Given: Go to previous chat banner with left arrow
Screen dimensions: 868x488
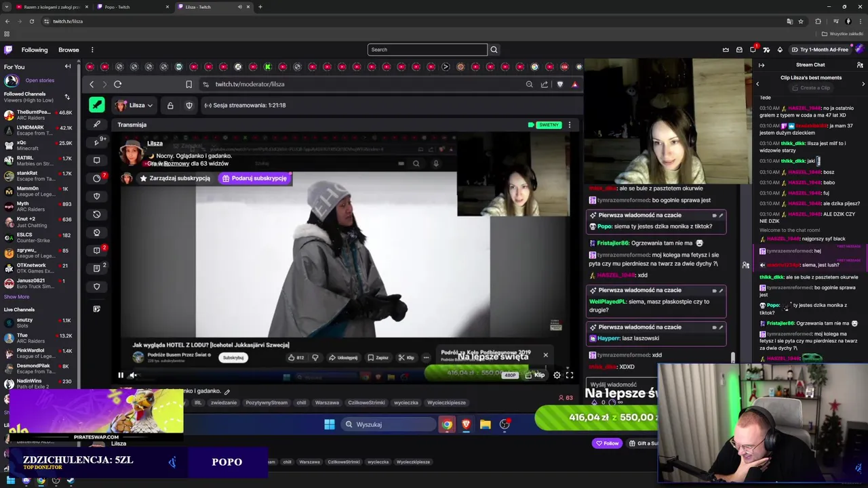Looking at the screenshot, I should pos(757,83).
